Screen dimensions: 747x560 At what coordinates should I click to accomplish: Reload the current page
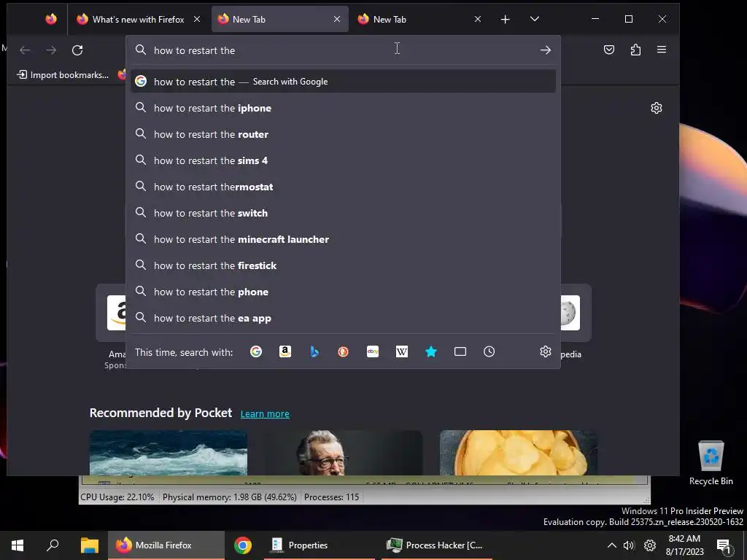(x=77, y=50)
